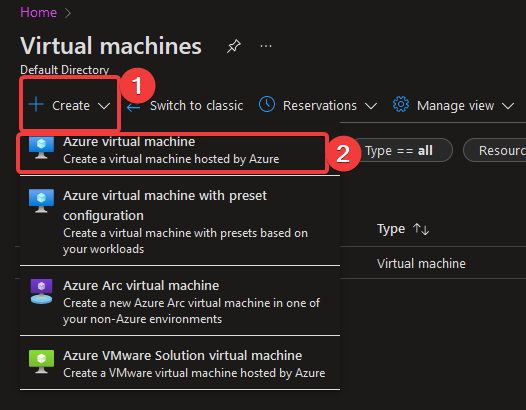
Task: Expand the Manage view chevron
Action: [x=508, y=106]
